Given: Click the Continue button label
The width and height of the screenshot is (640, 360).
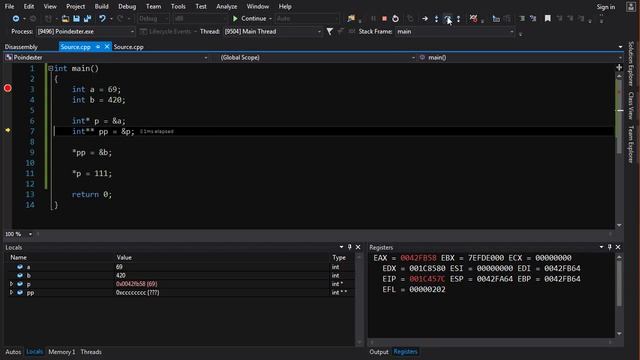Looking at the screenshot, I should coord(253,19).
